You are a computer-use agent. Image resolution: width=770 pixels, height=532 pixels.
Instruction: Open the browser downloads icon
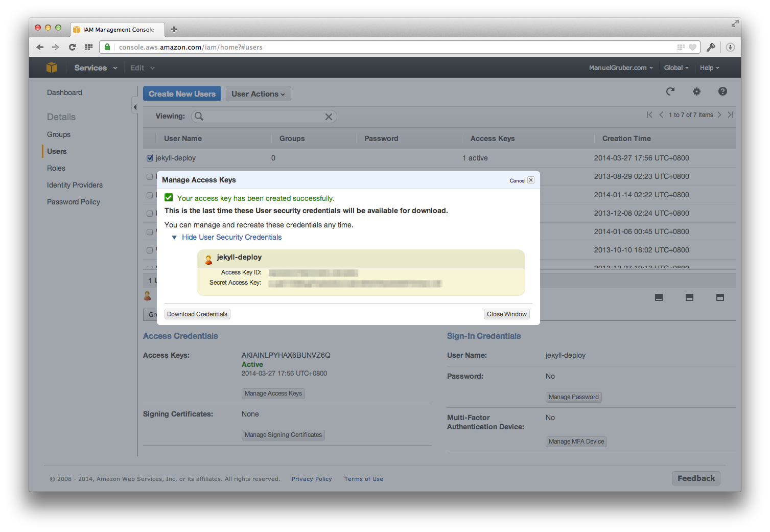[x=730, y=47]
